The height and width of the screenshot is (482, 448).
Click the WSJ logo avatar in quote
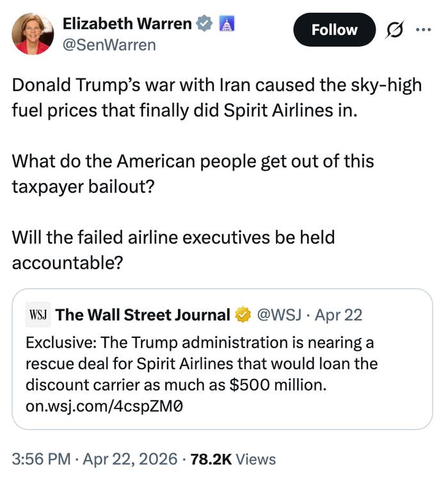38,315
